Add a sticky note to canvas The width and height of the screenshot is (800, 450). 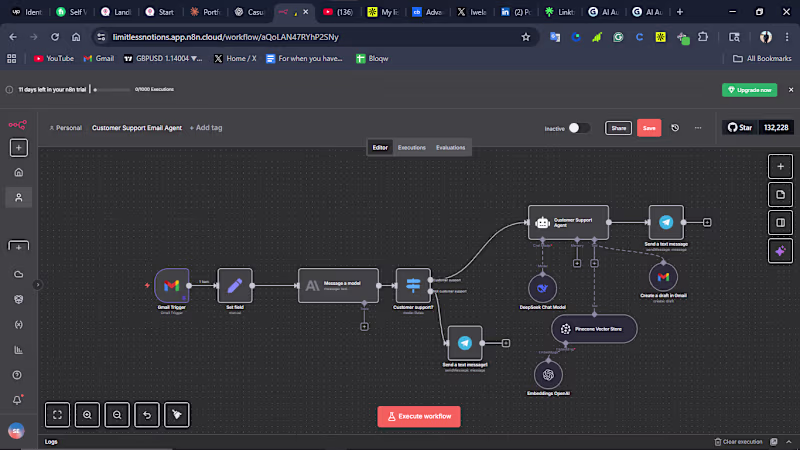780,194
